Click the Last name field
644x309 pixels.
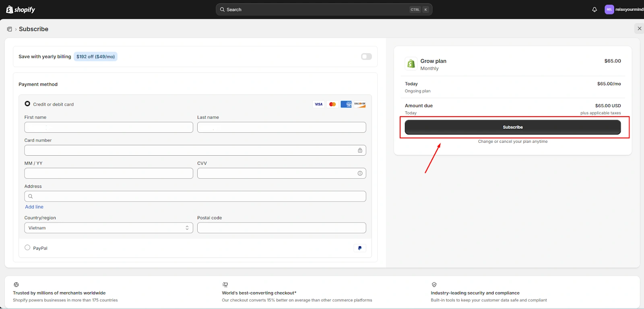click(x=282, y=127)
